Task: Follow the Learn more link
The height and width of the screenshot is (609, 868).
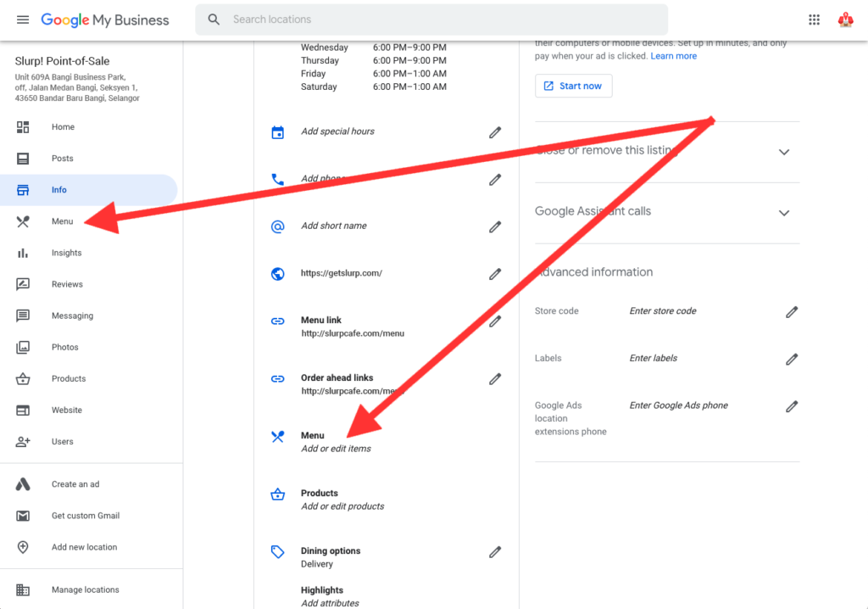Action: point(673,56)
